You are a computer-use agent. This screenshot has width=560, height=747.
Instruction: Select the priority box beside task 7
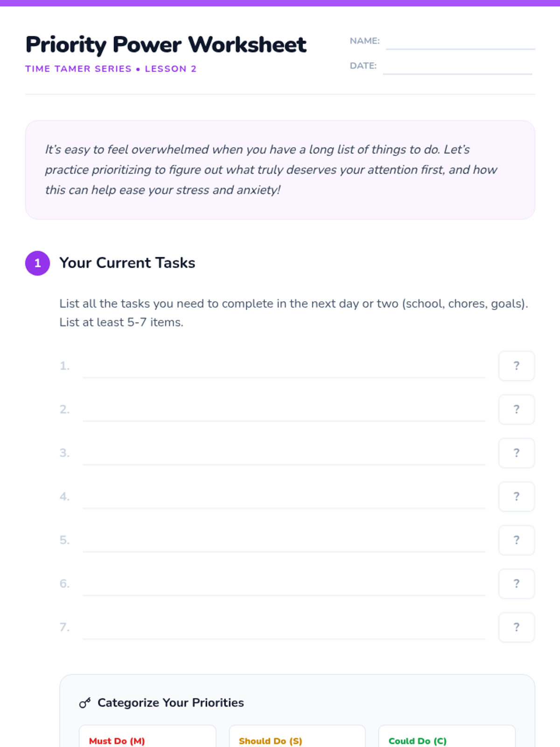click(516, 627)
